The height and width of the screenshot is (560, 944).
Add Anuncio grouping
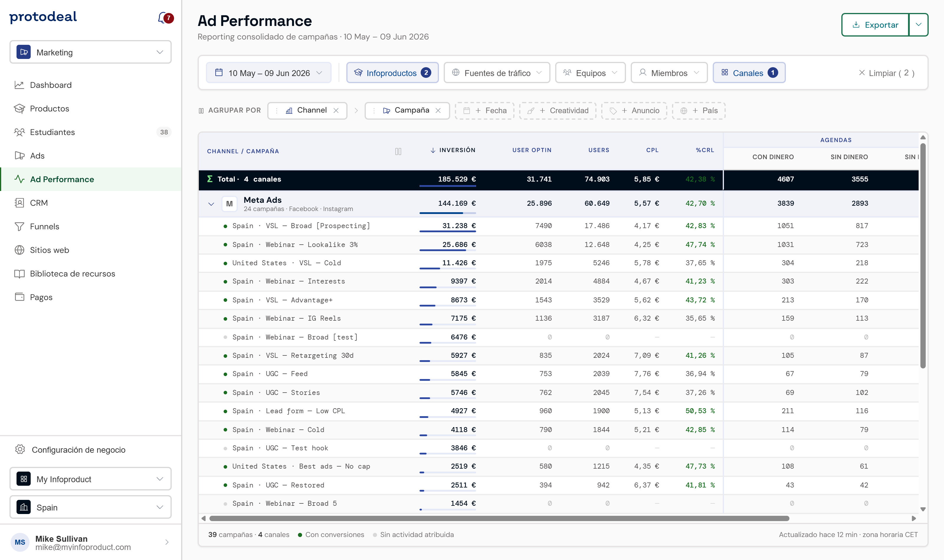point(634,111)
